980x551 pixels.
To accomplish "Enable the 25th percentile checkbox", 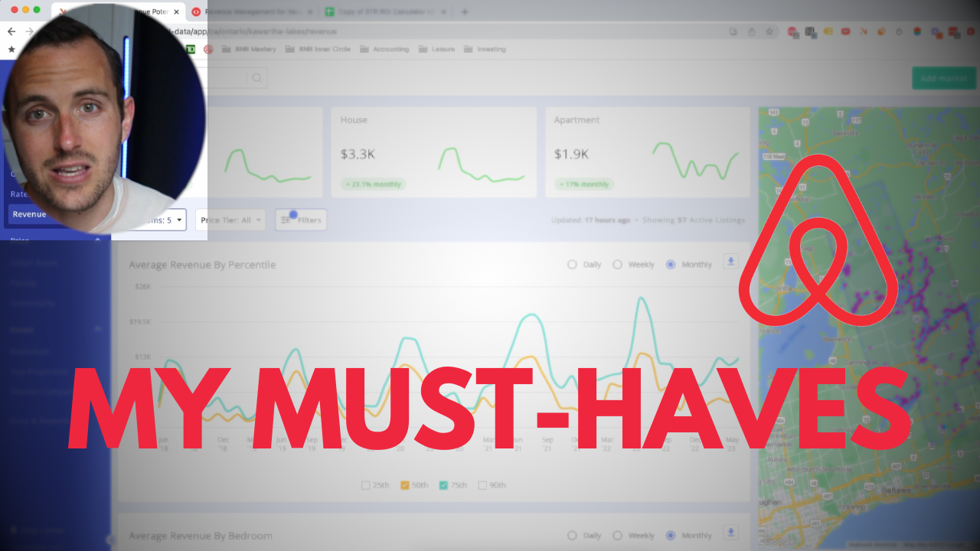I will click(365, 484).
